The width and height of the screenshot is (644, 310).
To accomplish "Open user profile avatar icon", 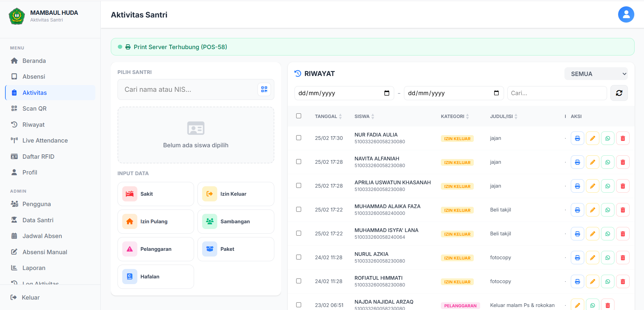I will [x=626, y=15].
